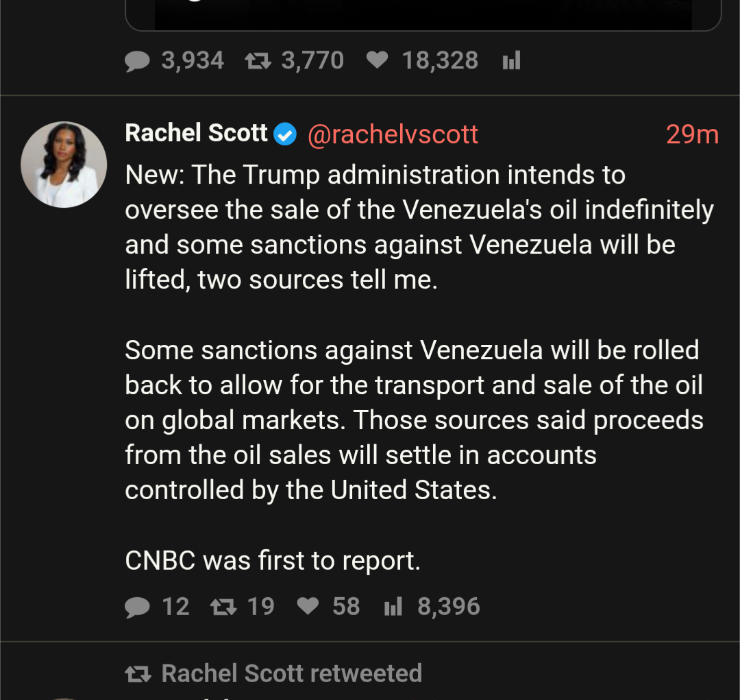Open replies via the icon beside 12
Image resolution: width=740 pixels, height=700 pixels.
[x=138, y=607]
